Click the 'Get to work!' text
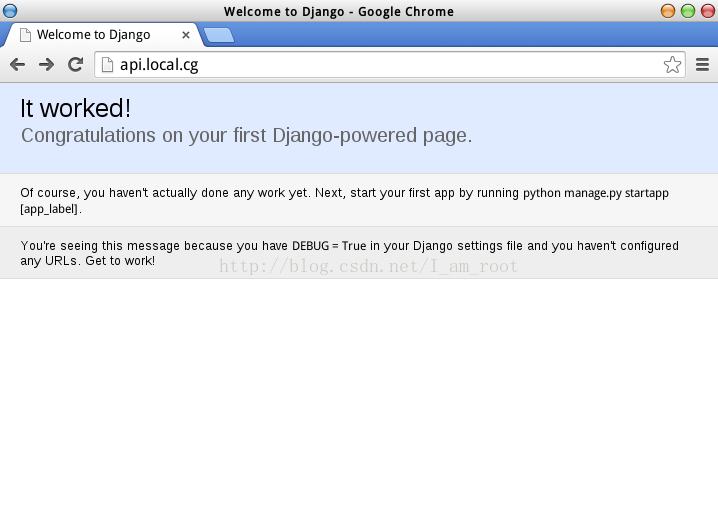The height and width of the screenshot is (510, 718). [x=120, y=261]
